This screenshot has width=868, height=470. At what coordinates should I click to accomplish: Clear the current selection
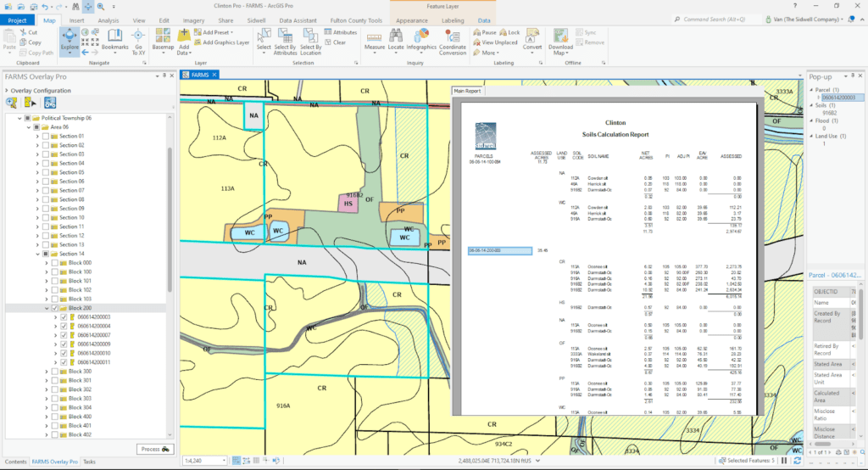coord(336,42)
